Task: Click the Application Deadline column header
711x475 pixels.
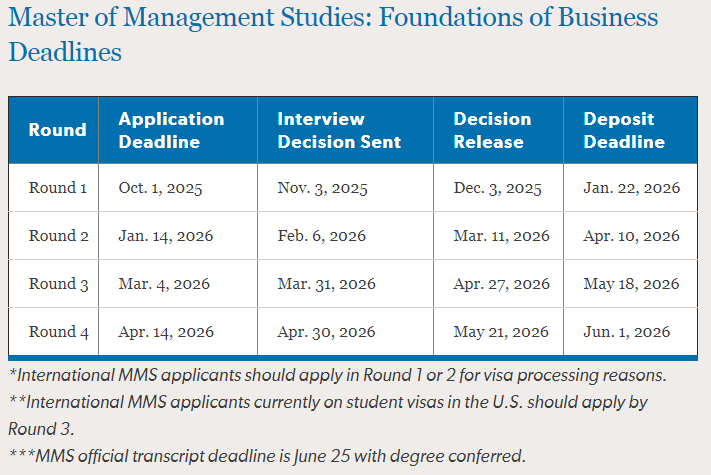Action: coord(171,130)
